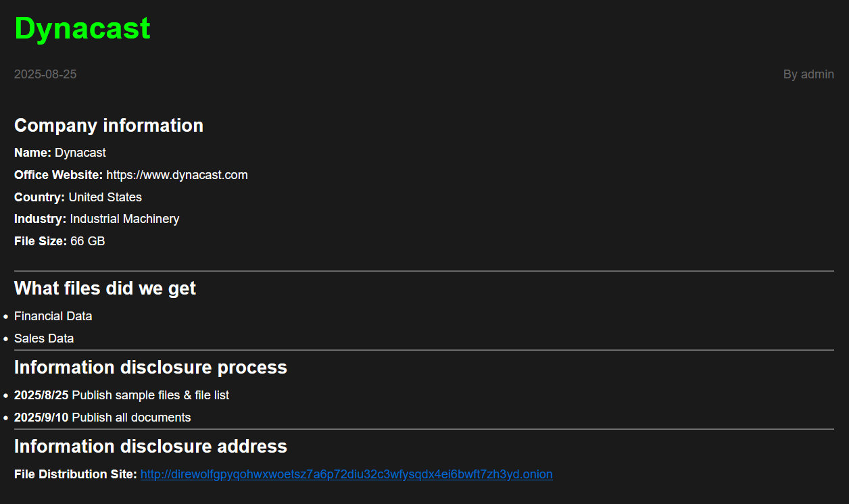Screen dimensions: 849x504
Task: Select the Country: United States line
Action: tap(78, 197)
